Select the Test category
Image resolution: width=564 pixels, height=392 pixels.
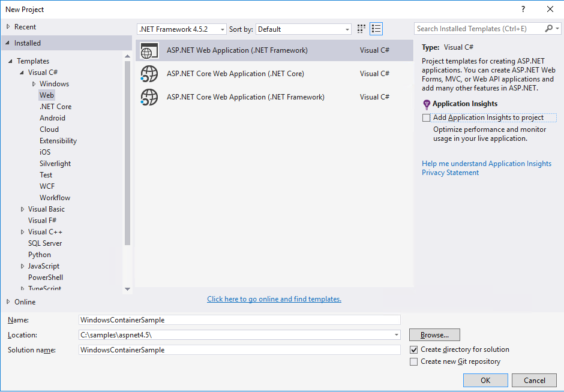click(x=46, y=175)
